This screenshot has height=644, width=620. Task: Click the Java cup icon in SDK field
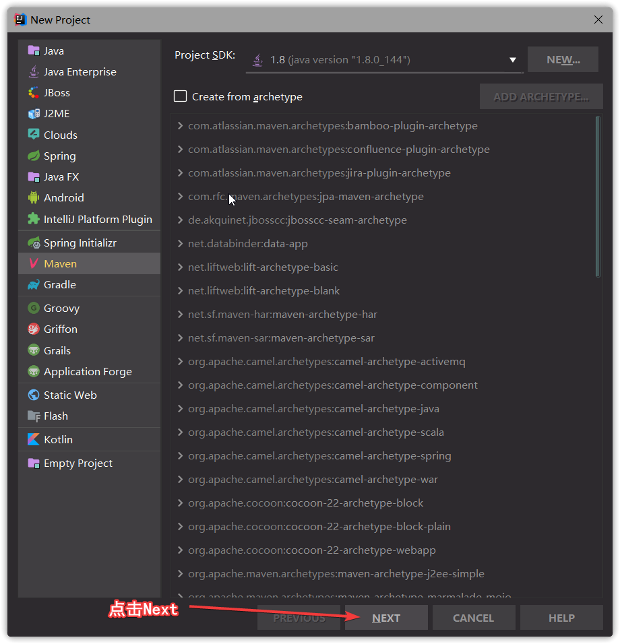pyautogui.click(x=257, y=60)
